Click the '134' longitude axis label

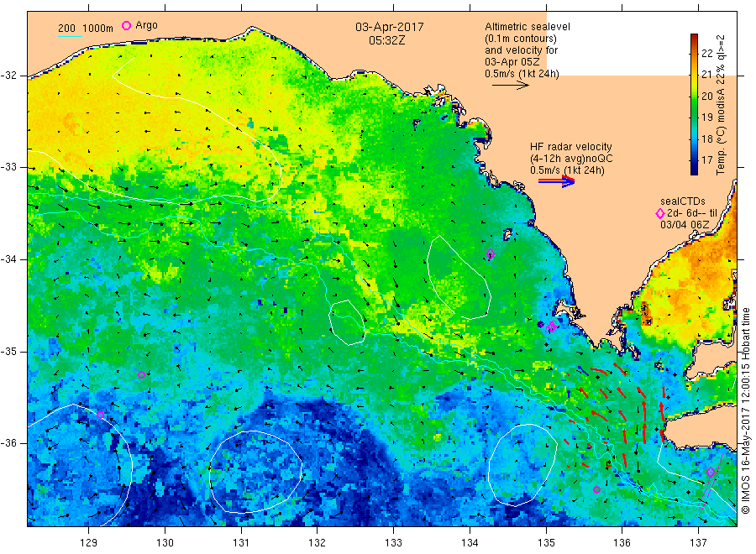pos(470,543)
